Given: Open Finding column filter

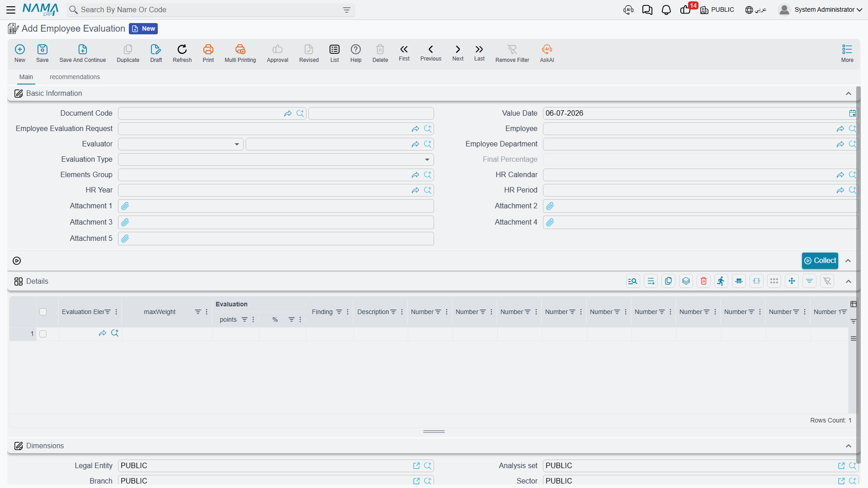Looking at the screenshot, I should coord(339,312).
